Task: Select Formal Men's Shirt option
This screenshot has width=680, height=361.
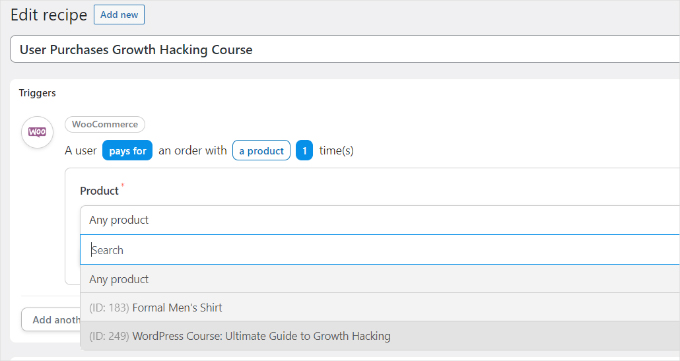Action: (x=380, y=308)
